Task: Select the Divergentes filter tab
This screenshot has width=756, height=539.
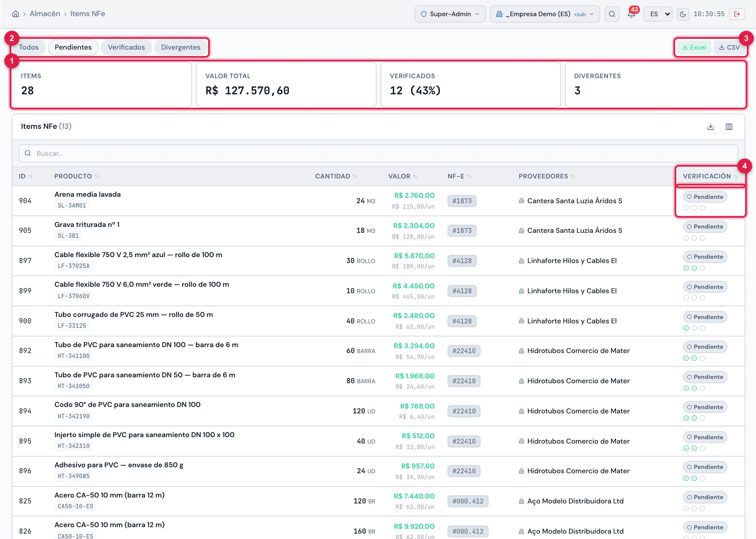Action: (181, 47)
